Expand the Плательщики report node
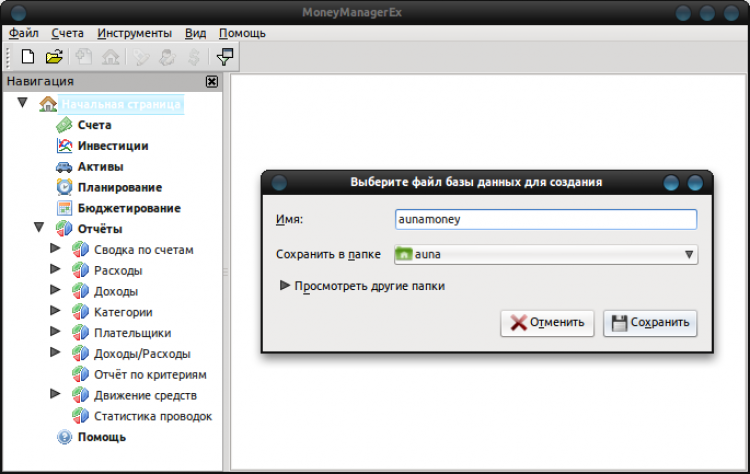Screen dimensions: 750x474 pyautogui.click(x=55, y=331)
